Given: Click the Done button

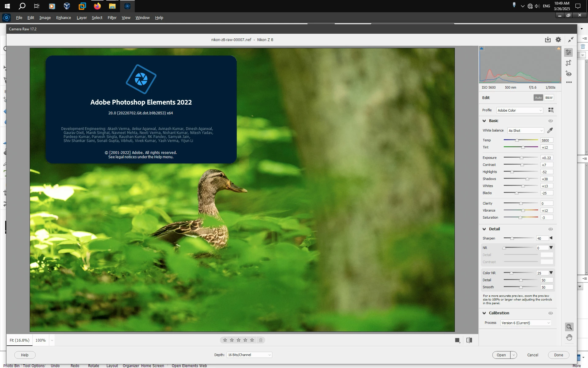Looking at the screenshot, I should tap(558, 355).
